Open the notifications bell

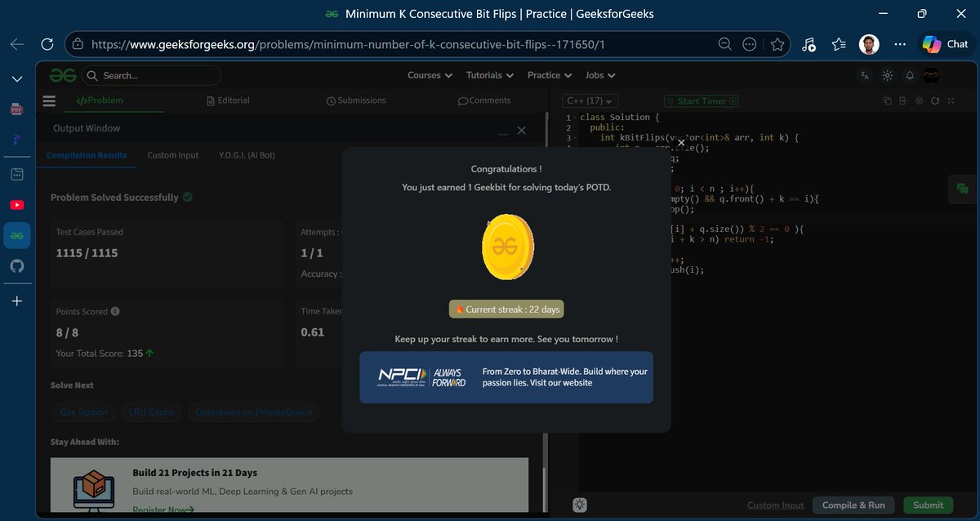pyautogui.click(x=910, y=75)
